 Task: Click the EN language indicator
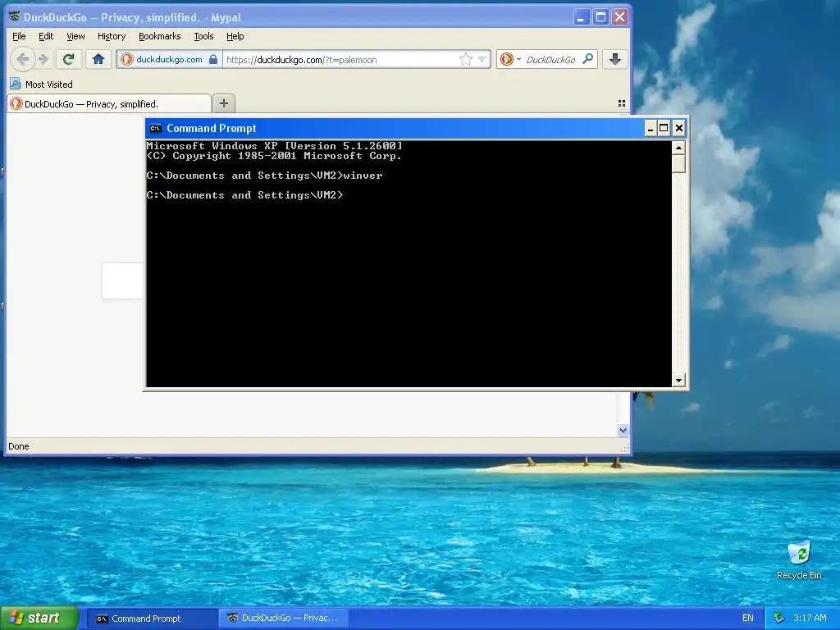point(748,619)
